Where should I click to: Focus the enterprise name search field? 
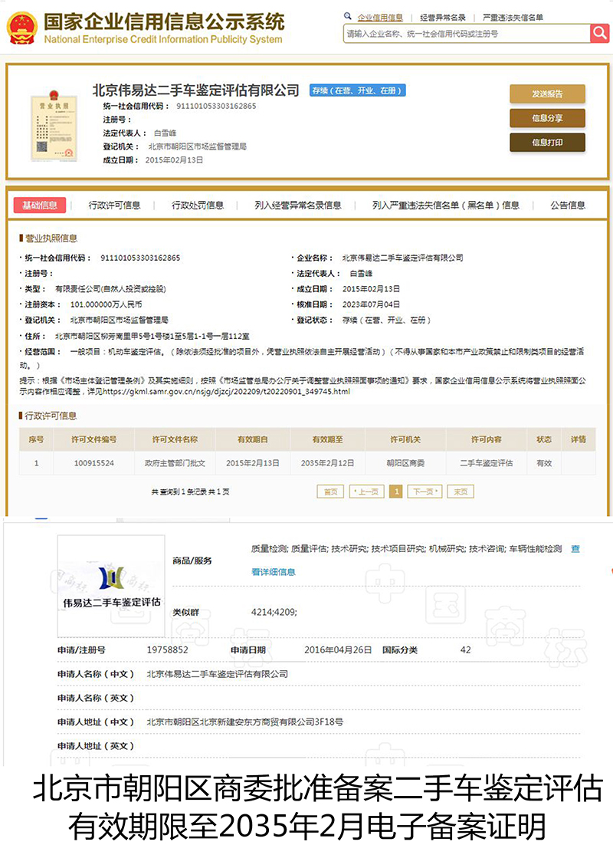pos(467,34)
